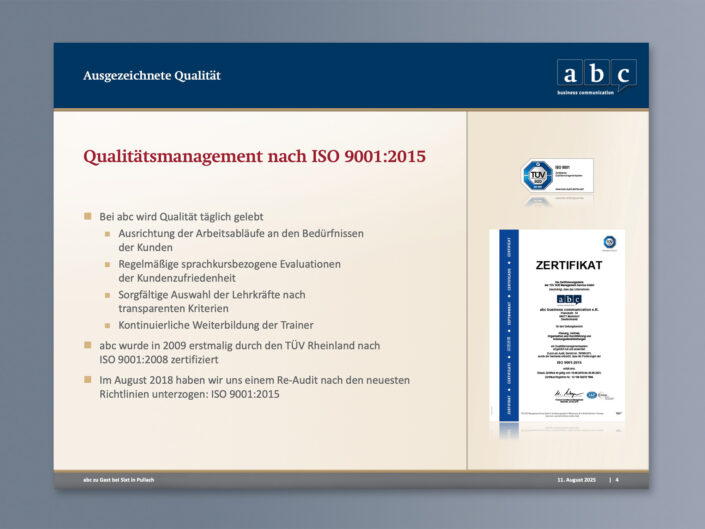Click the slide page number 4

click(x=617, y=480)
